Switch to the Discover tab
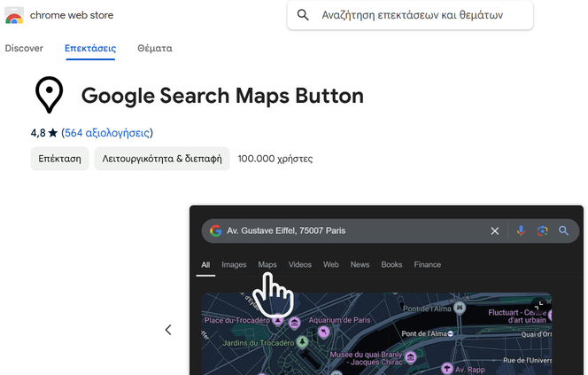 24,49
